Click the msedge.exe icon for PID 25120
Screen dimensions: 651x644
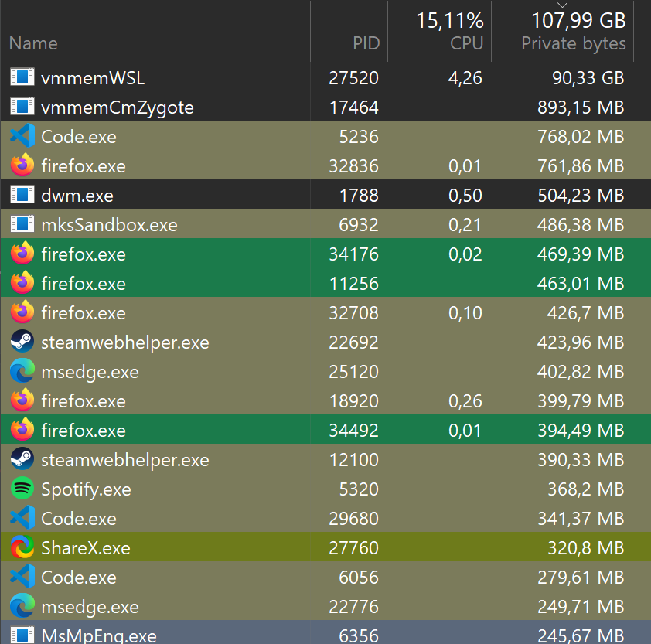pos(22,371)
